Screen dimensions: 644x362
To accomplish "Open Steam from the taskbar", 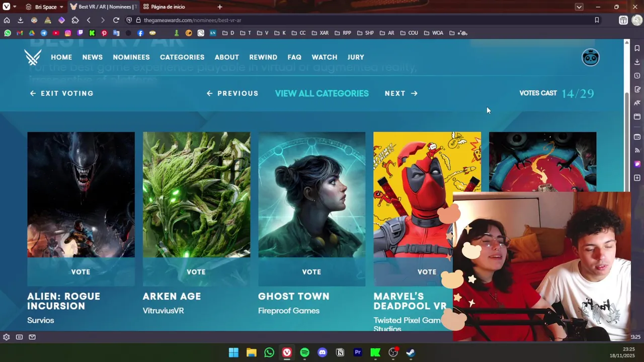I will tap(411, 352).
